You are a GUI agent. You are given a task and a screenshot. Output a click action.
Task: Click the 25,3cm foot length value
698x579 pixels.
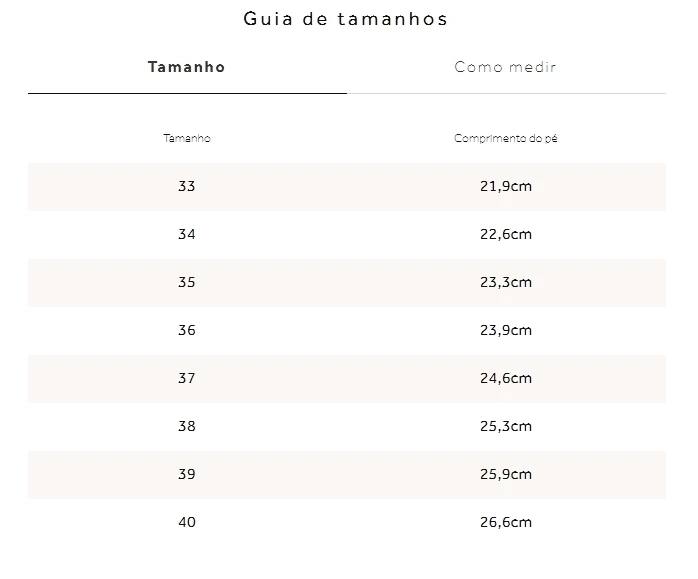click(x=506, y=426)
